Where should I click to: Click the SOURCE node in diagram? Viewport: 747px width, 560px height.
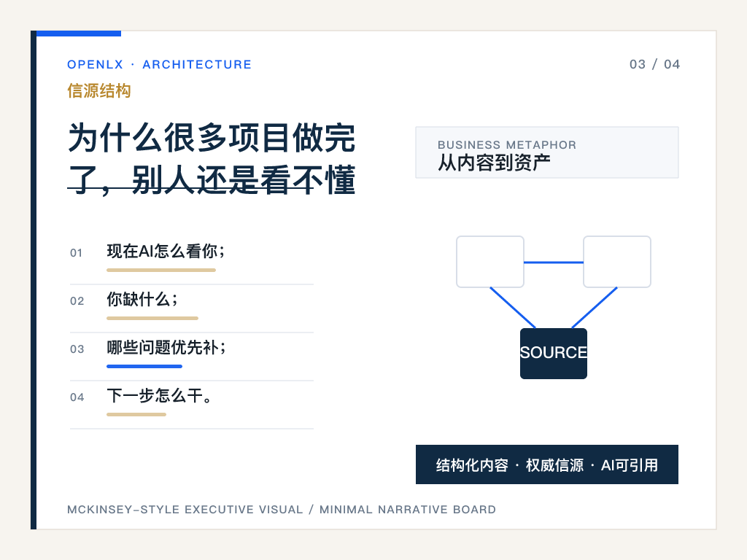tap(554, 354)
